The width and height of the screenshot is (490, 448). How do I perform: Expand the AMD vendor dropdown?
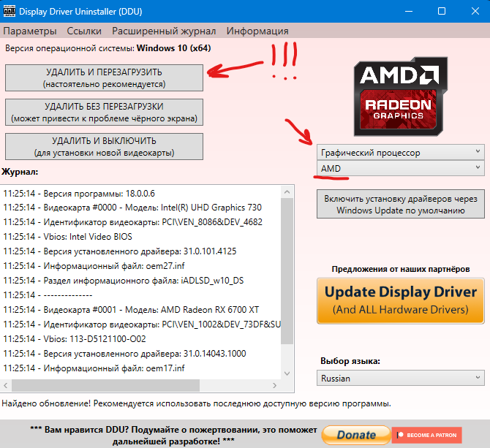point(401,168)
